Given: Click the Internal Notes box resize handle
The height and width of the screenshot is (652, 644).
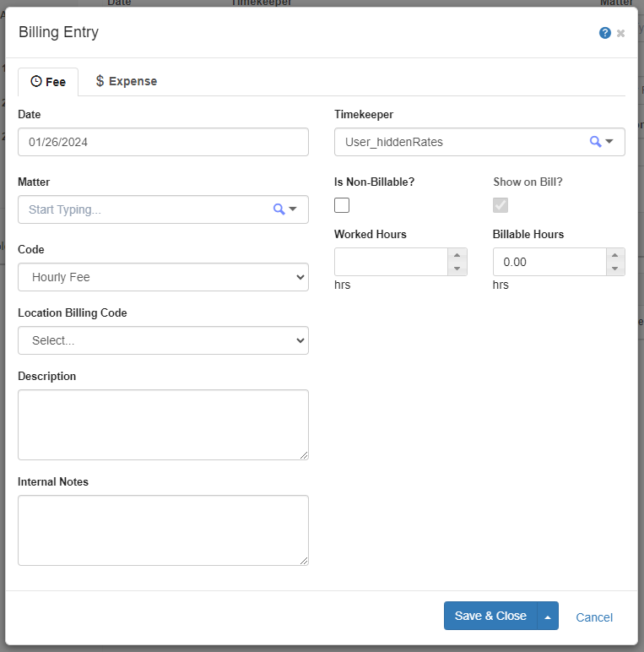Looking at the screenshot, I should pos(304,561).
